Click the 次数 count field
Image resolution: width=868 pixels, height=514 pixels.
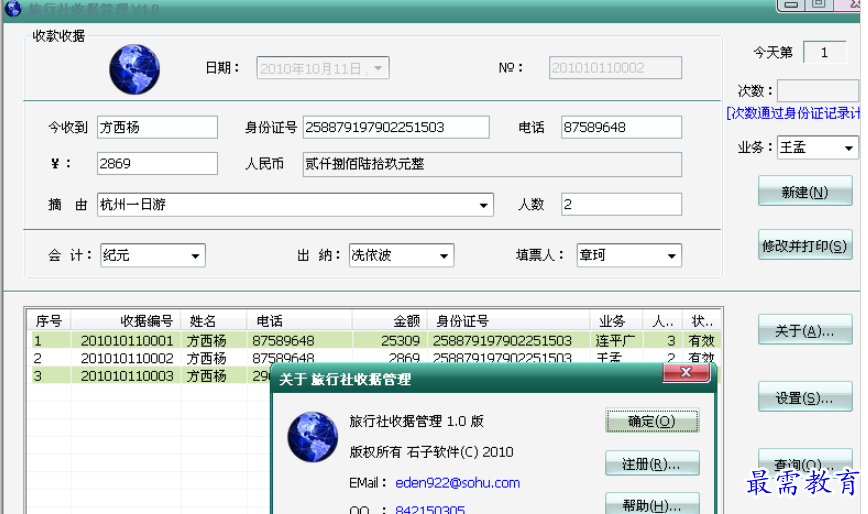[818, 90]
